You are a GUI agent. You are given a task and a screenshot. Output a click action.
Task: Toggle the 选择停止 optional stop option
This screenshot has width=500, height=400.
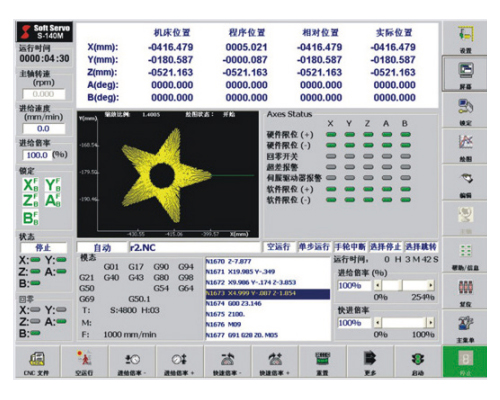[385, 247]
